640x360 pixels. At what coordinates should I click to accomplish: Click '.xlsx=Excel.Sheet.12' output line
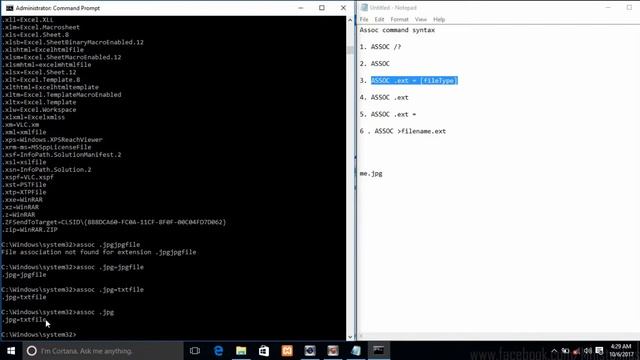pyautogui.click(x=39, y=72)
